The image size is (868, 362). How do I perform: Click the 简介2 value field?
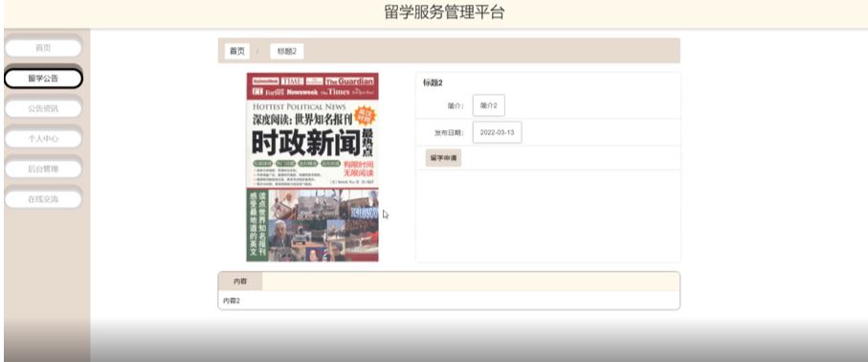pyautogui.click(x=489, y=105)
